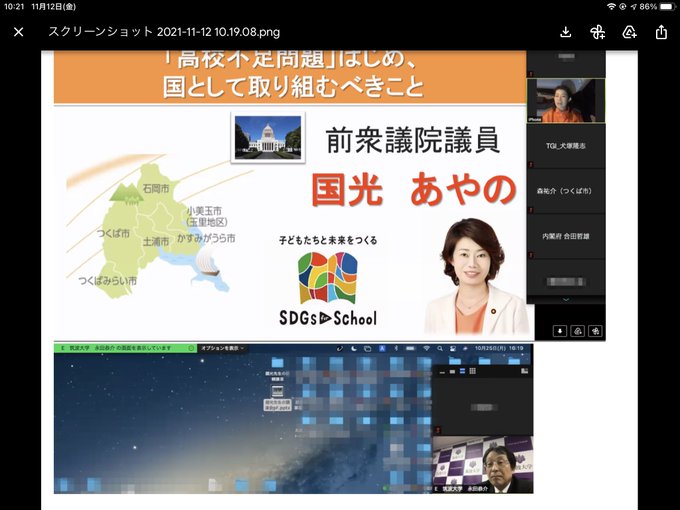This screenshot has height=510, width=680.
Task: Select the minimize-bar view icon in video panel
Action: [442, 372]
